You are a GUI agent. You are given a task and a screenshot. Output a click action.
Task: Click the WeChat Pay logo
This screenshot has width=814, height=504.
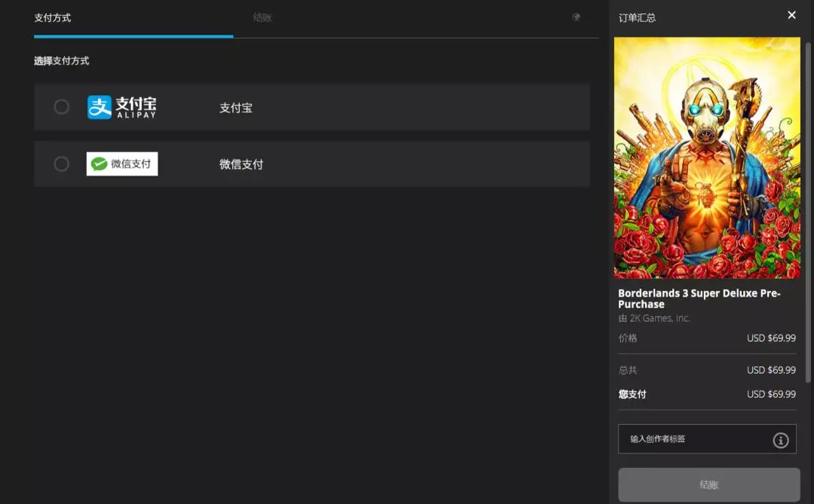coord(122,163)
